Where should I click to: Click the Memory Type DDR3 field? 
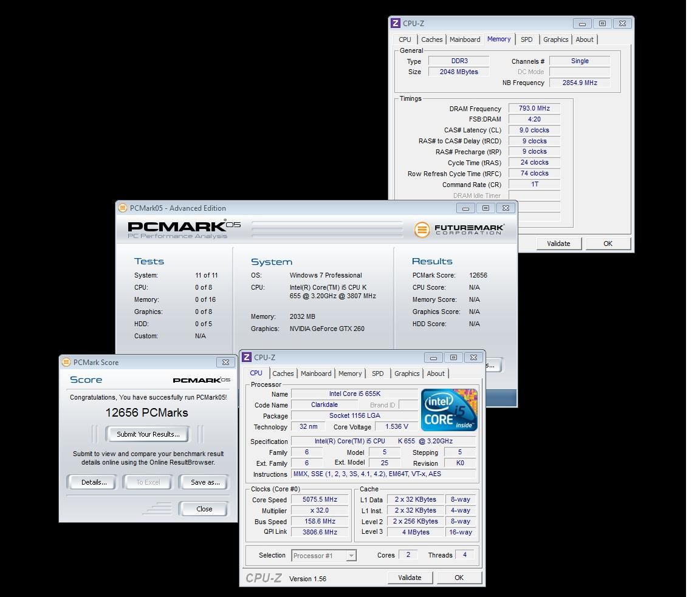coord(459,61)
